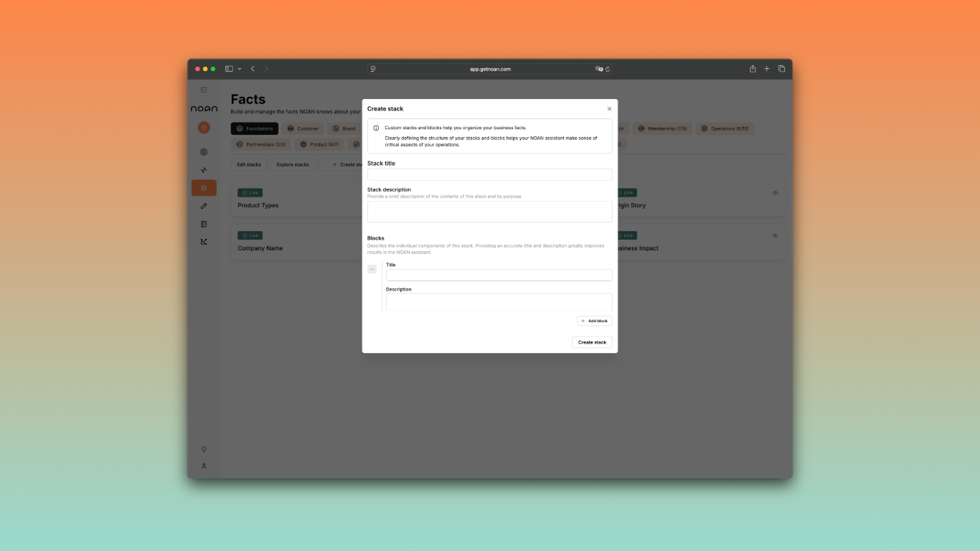Viewport: 980px width, 551px height.
Task: Submit the form with Create stack button
Action: [592, 342]
